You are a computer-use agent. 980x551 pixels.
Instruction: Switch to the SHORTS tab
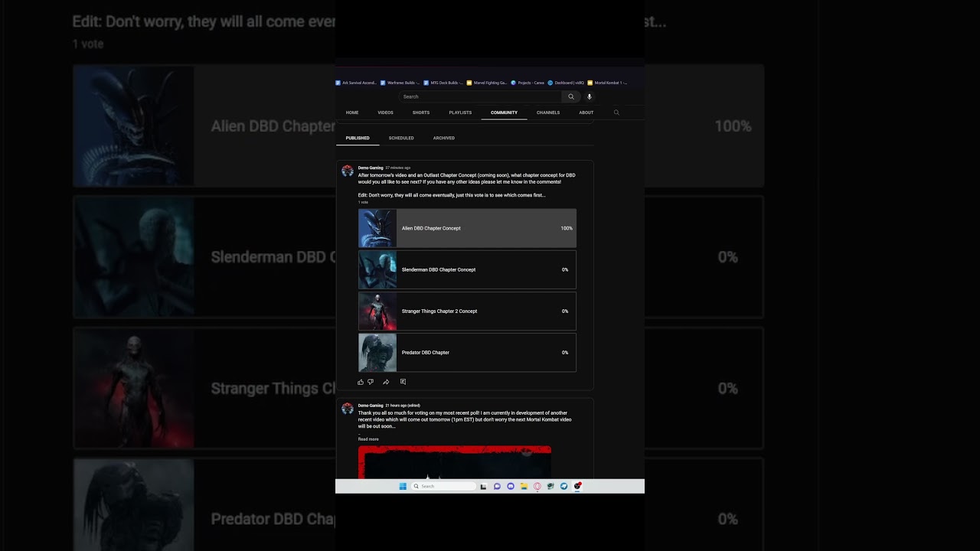(421, 112)
